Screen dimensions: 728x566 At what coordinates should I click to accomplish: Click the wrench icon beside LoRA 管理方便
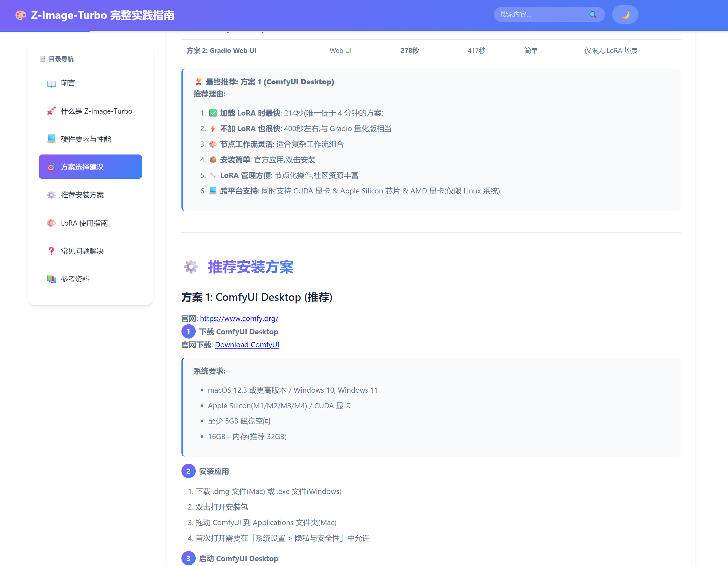(213, 175)
